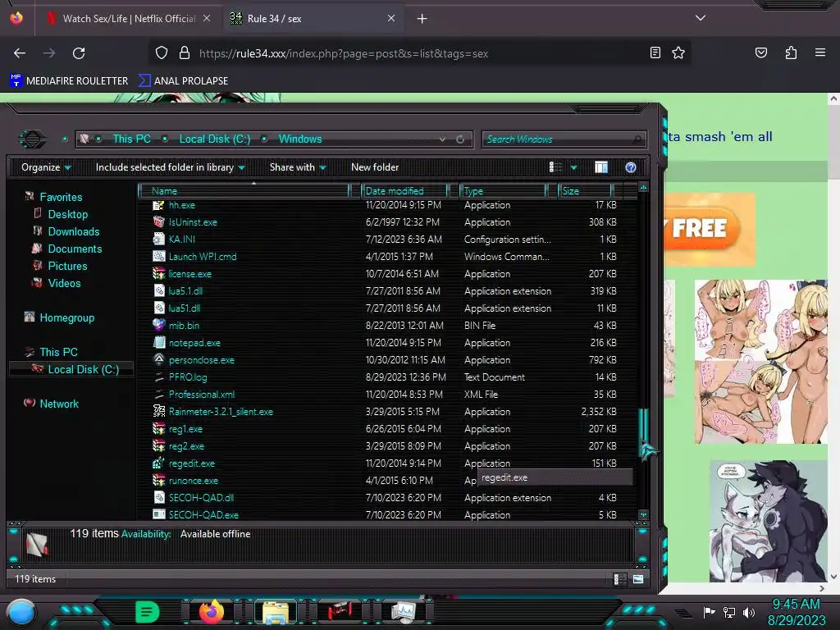Select the PFRO.log file

point(188,377)
